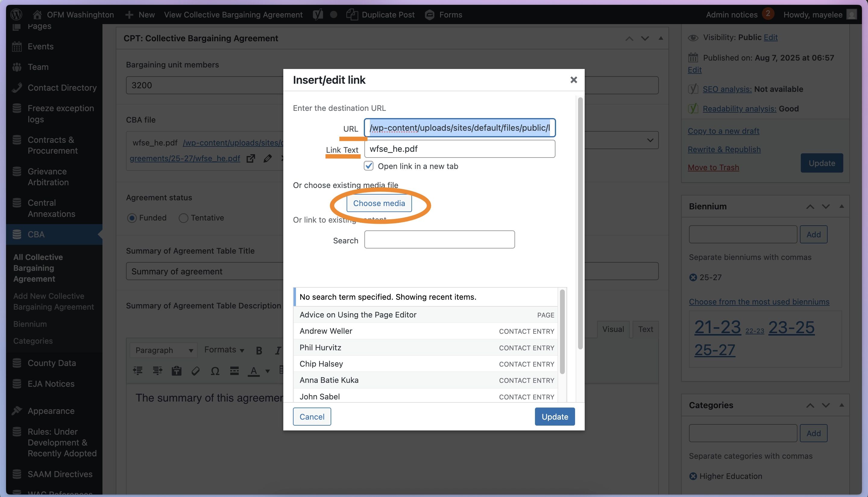Click the pencil edit icon beside wfse_he.pdf link
Screen dimensions: 868x497
coord(267,158)
